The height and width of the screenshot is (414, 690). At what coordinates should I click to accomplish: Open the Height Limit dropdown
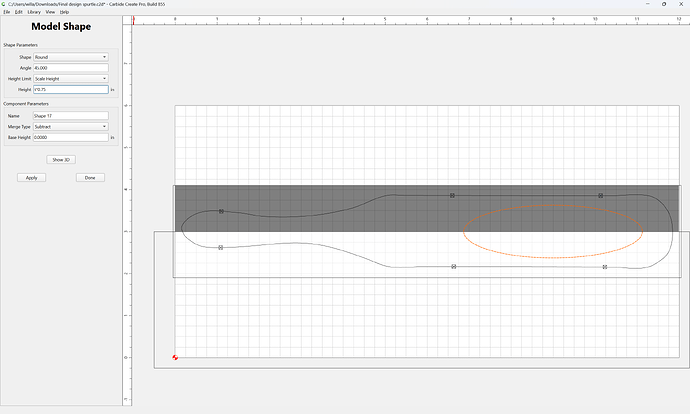(71, 79)
